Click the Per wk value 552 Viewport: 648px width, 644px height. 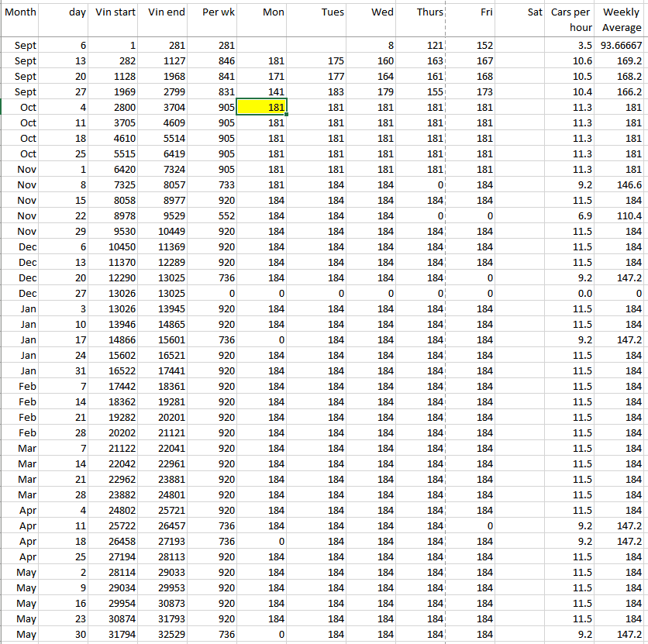(x=216, y=216)
